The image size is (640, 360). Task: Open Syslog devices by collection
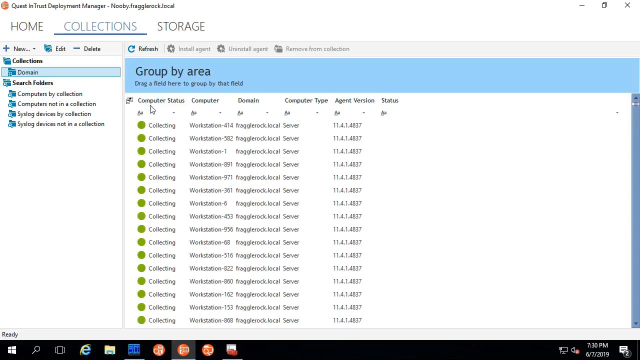click(x=54, y=114)
